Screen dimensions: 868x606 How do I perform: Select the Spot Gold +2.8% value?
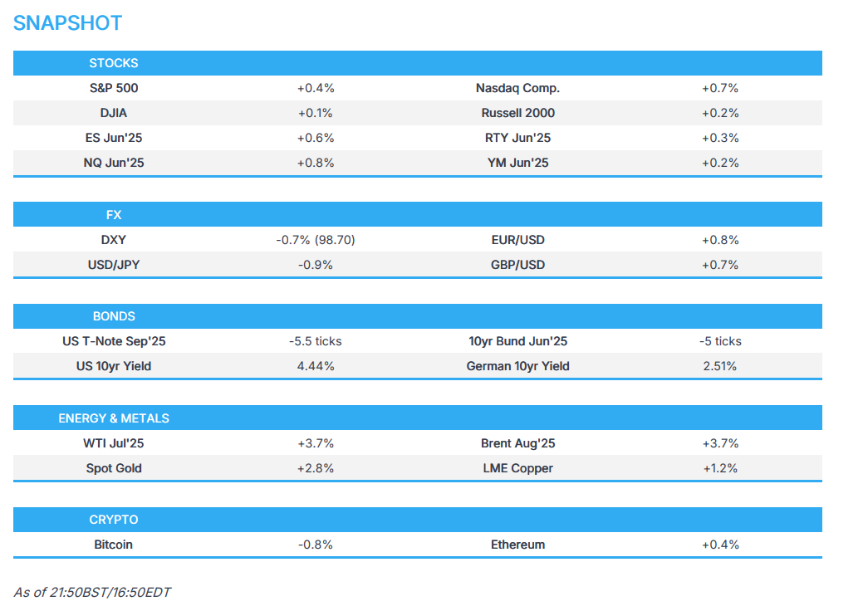[x=316, y=468]
